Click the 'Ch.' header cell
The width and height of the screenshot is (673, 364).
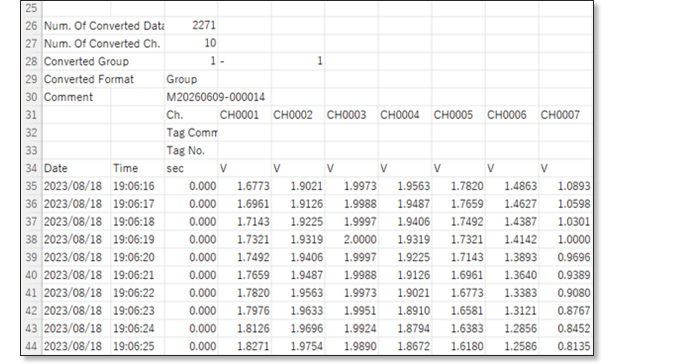coord(191,115)
